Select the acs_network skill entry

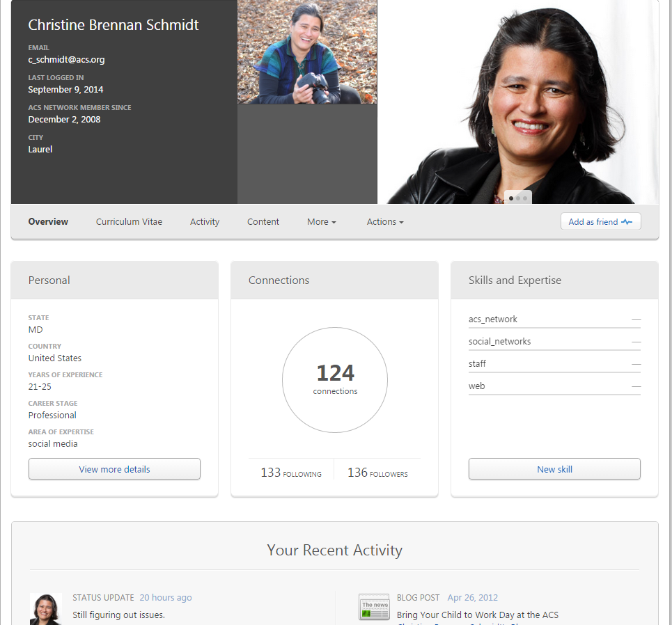[493, 319]
